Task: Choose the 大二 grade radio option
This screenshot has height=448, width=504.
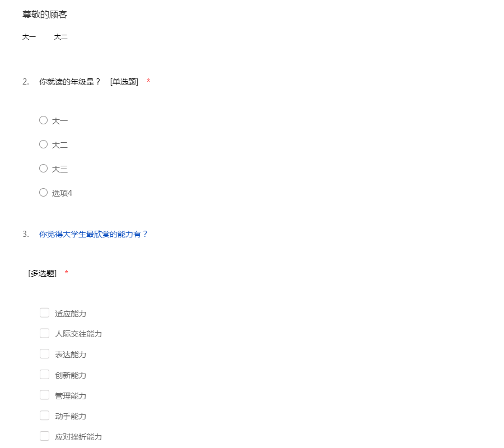Action: 43,144
